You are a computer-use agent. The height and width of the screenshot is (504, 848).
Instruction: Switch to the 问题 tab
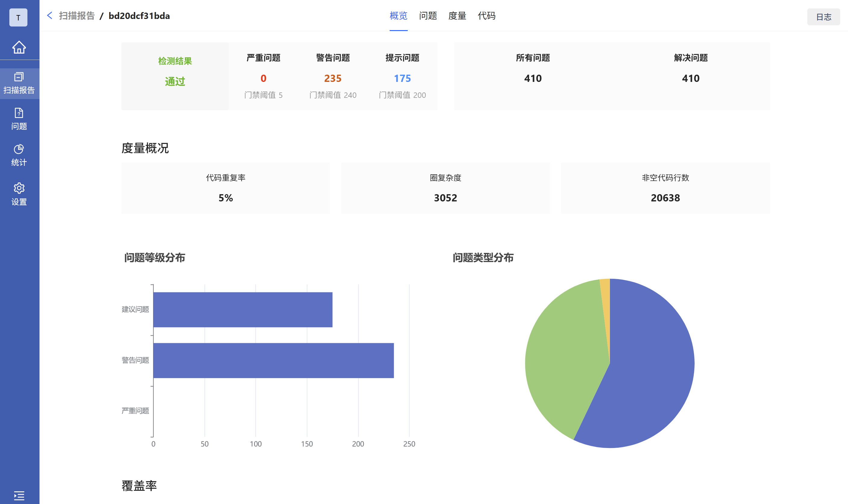[x=428, y=16]
